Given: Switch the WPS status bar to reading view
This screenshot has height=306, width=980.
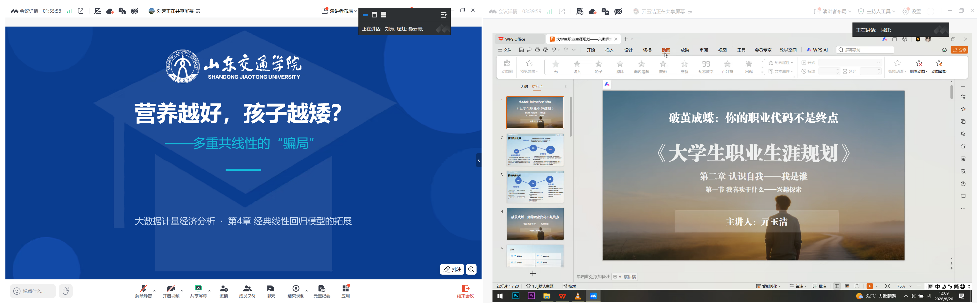Looking at the screenshot, I should pos(857,286).
